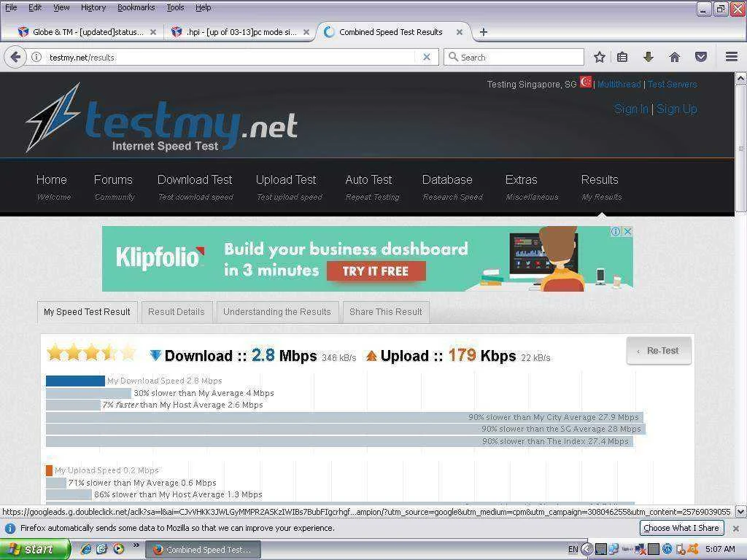Launch Windows Media Player from quick launch
Image resolution: width=747 pixels, height=560 pixels.
tap(118, 549)
